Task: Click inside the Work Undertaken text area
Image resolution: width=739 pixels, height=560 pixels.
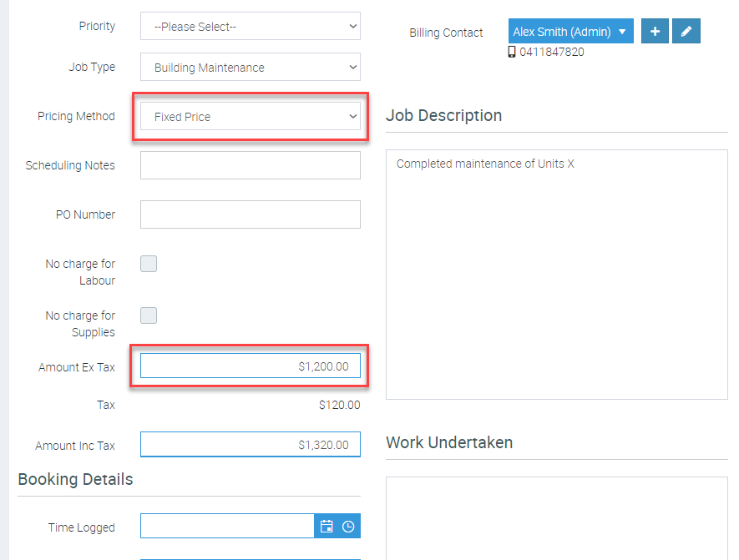Action: coord(556,517)
